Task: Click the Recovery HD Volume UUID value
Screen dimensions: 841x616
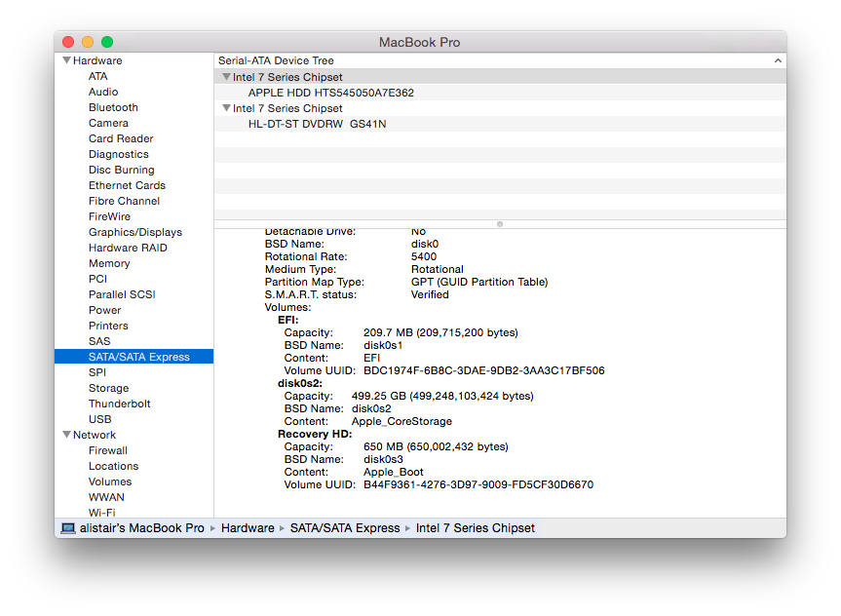Action: (x=478, y=484)
